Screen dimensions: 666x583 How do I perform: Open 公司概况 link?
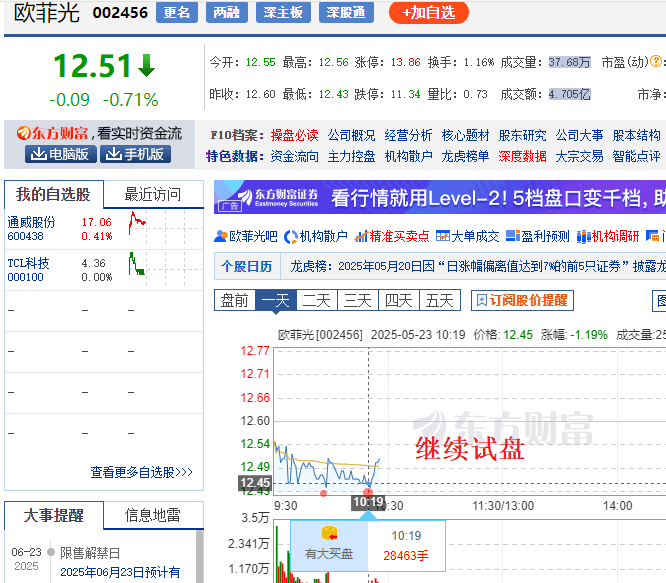coord(351,135)
